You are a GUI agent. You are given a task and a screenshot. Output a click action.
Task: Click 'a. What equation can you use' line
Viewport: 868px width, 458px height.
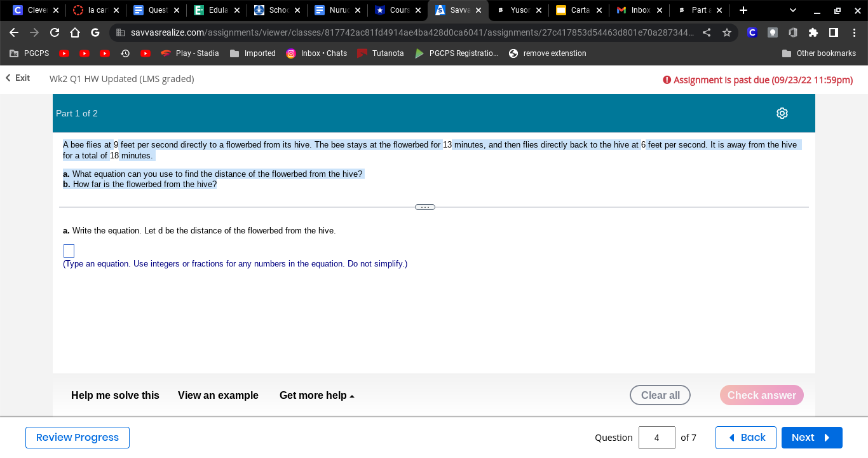[213, 174]
